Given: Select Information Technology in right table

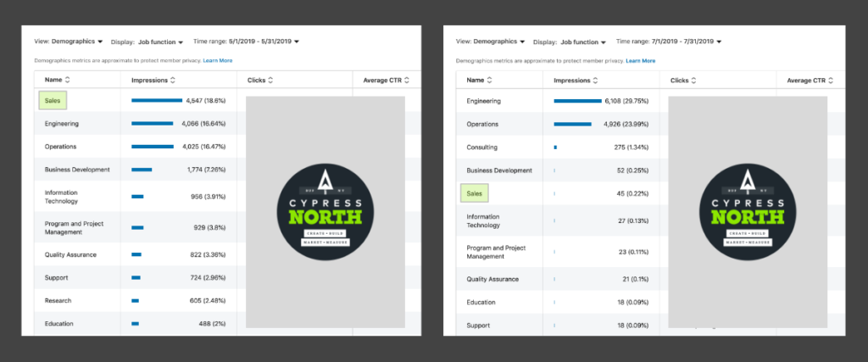Looking at the screenshot, I should click(483, 221).
